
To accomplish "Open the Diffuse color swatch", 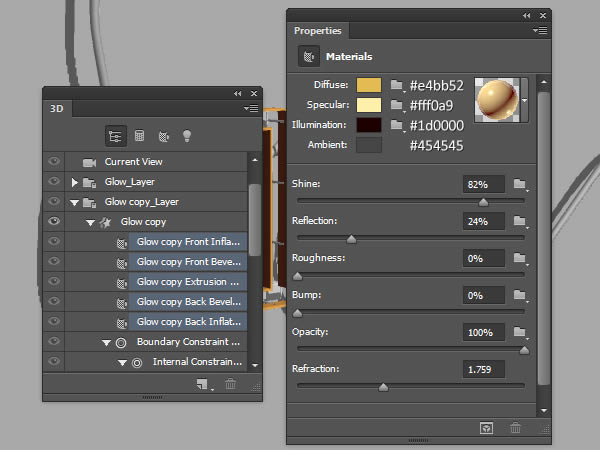I will [x=369, y=85].
